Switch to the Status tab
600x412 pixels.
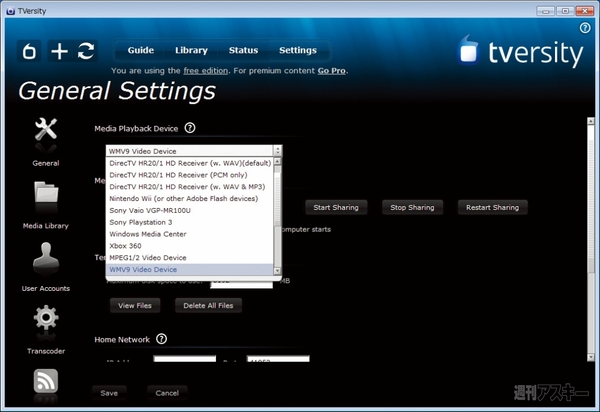pos(243,50)
